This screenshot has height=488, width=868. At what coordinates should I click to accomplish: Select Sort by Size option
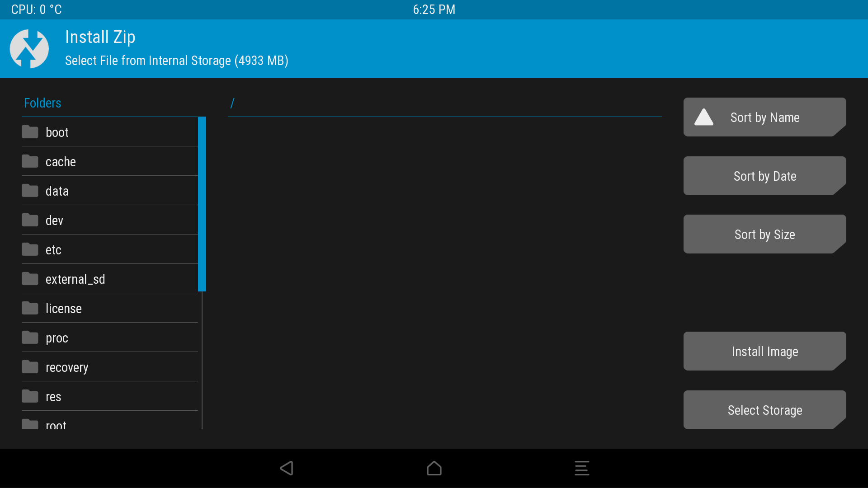click(765, 234)
